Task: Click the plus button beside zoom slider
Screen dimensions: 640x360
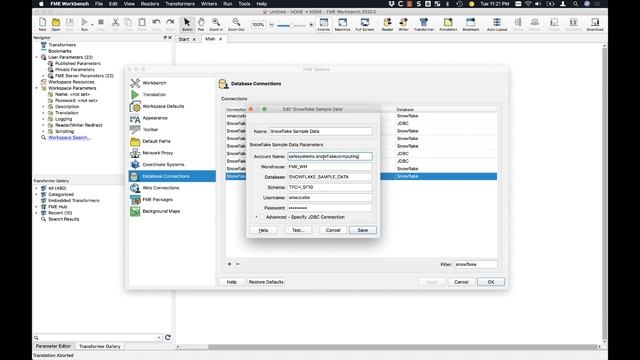Action: click(x=311, y=25)
